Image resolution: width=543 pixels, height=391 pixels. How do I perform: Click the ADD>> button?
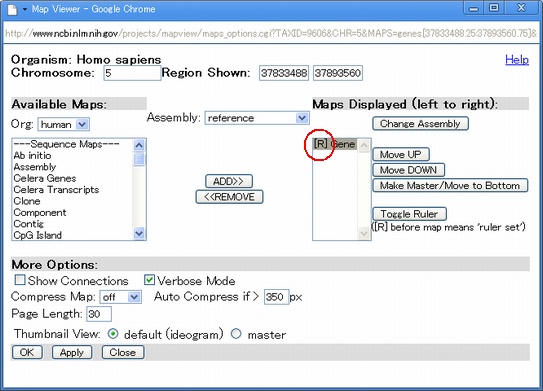pos(229,181)
